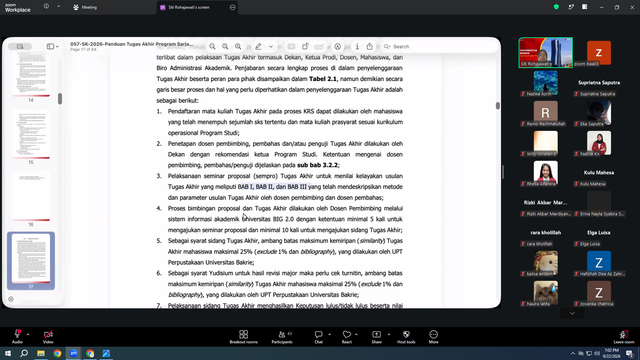Check the green encryption shield icon
This screenshot has height=360, width=640.
click(x=556, y=7)
